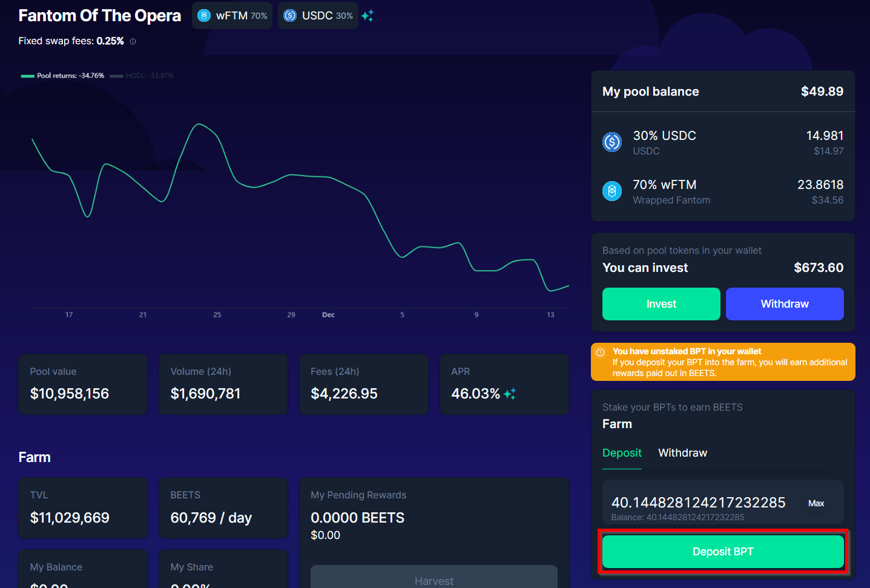Click the Balance: 40.144828124217232285 text
Viewport: 870px width, 588px height.
click(677, 517)
